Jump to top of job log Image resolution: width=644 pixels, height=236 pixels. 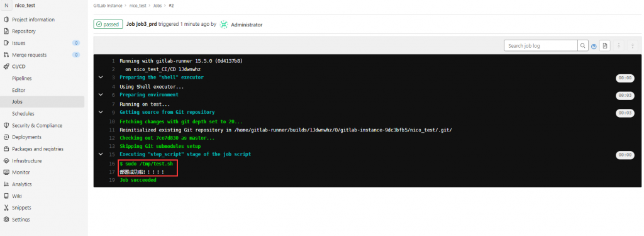[619, 46]
